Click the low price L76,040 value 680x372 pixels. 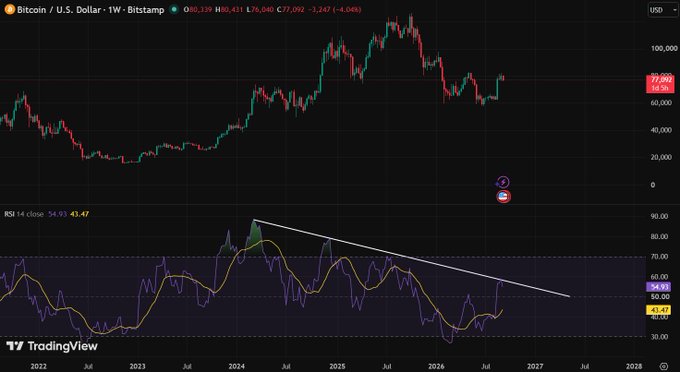point(260,10)
